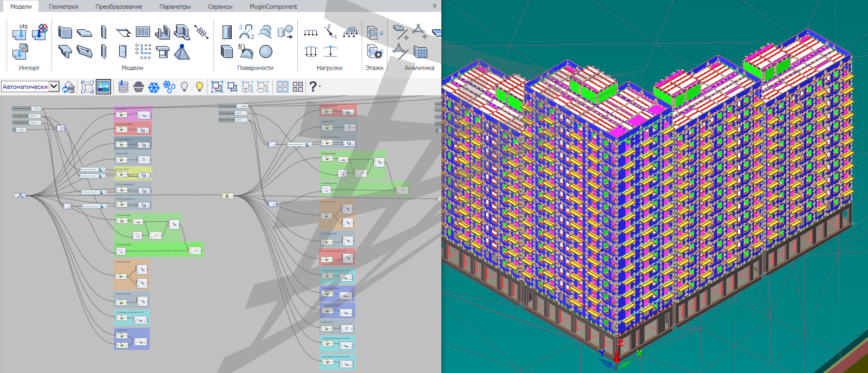Toggle freeze with the snowflake icon
This screenshot has width=868, height=373.
154,87
